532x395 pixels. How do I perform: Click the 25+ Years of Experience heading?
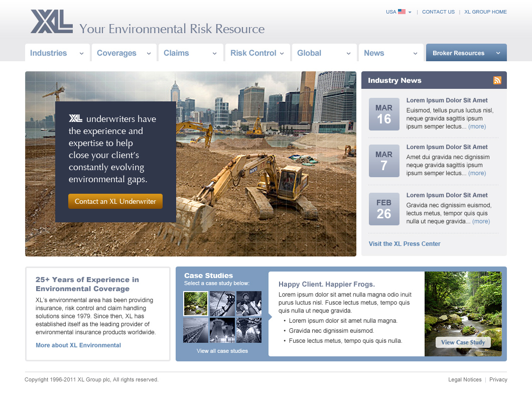click(x=87, y=284)
